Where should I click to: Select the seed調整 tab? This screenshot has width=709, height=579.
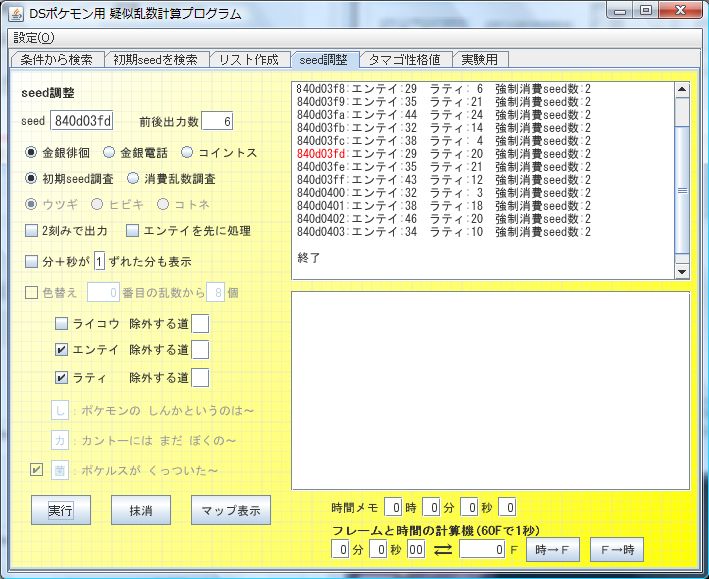pos(324,60)
